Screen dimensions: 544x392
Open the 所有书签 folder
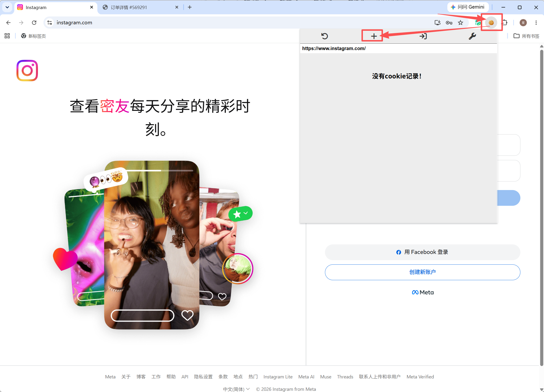coord(526,36)
